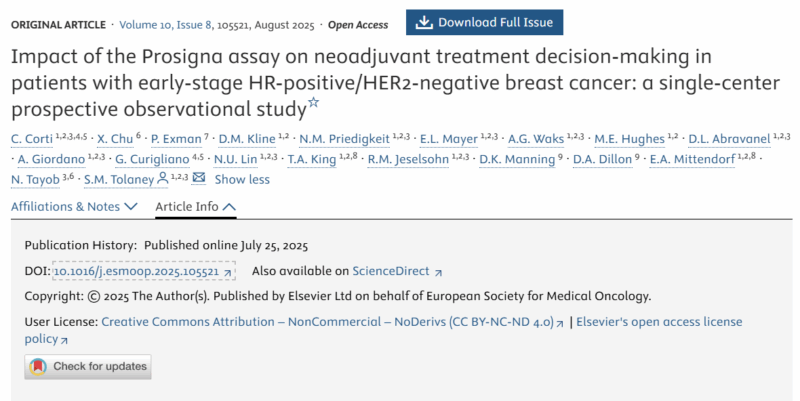Open the ScienceDirect link
This screenshot has width=800, height=401.
tap(391, 271)
